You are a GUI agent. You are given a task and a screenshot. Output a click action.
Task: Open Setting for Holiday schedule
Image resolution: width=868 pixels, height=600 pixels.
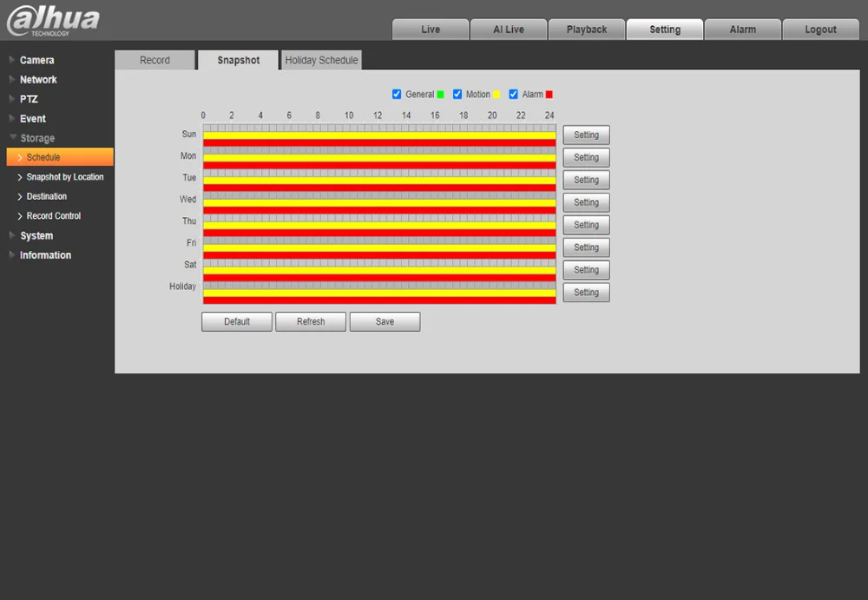[x=586, y=292]
